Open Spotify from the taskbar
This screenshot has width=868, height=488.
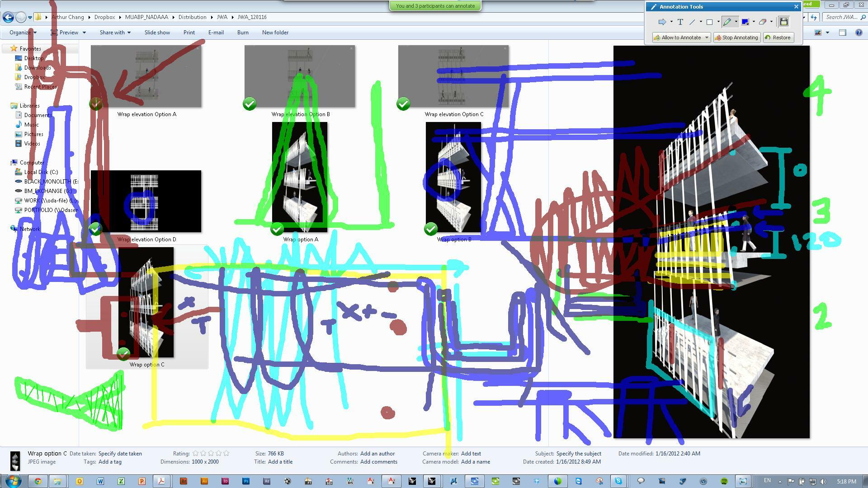pos(724,481)
